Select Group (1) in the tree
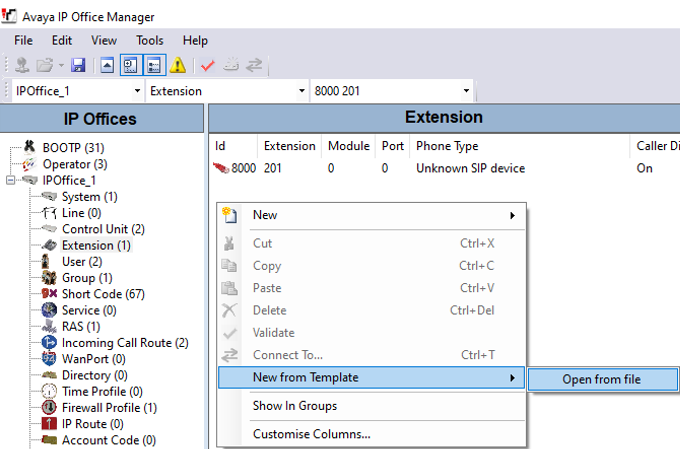 tap(87, 278)
